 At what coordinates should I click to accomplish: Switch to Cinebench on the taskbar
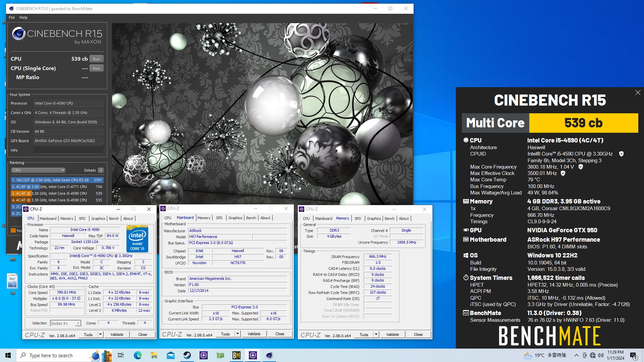[x=269, y=355]
